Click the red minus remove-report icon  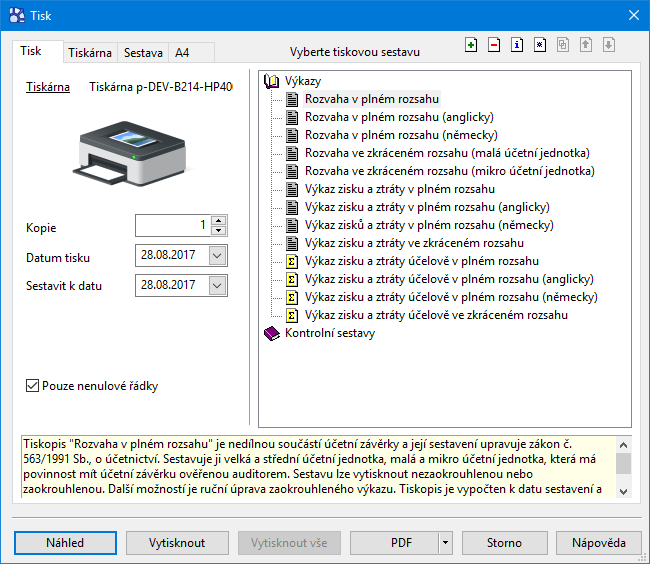[x=494, y=45]
